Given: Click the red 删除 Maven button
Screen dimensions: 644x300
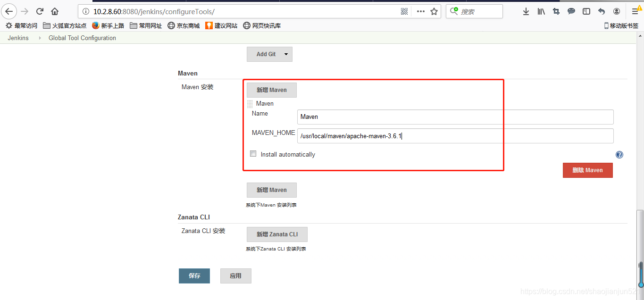Looking at the screenshot, I should (x=587, y=170).
